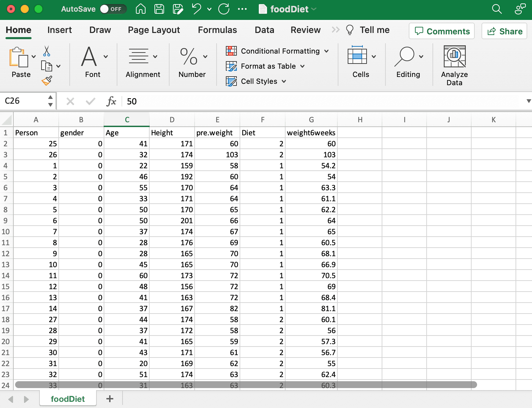Click the fx Insert Function icon
Viewport: 532px width, 408px height.
click(x=112, y=101)
